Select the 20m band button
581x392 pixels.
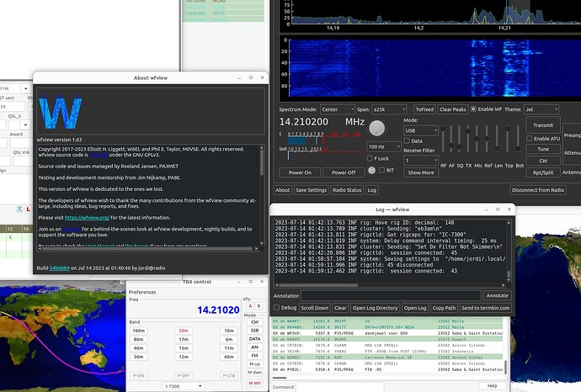pos(184,331)
